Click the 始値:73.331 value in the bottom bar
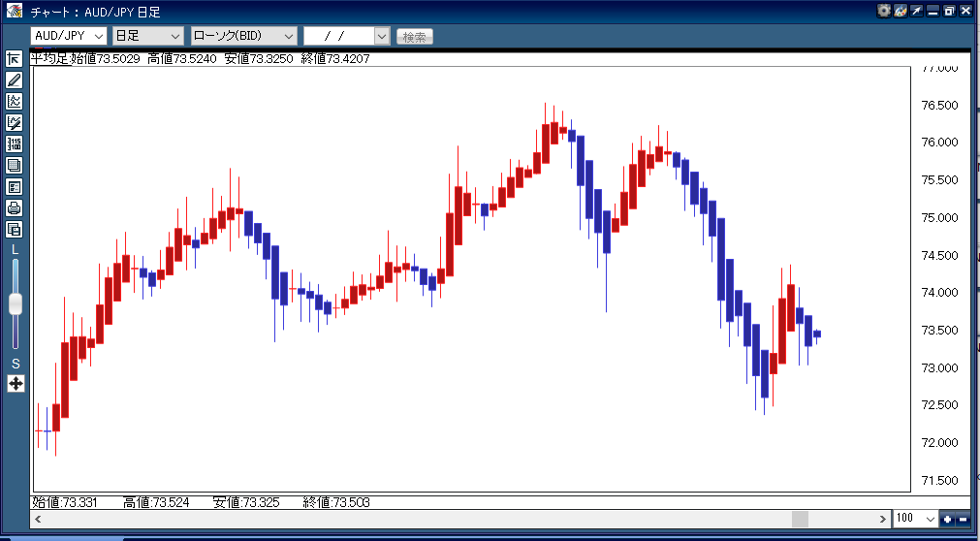This screenshot has height=541, width=980. [64, 502]
